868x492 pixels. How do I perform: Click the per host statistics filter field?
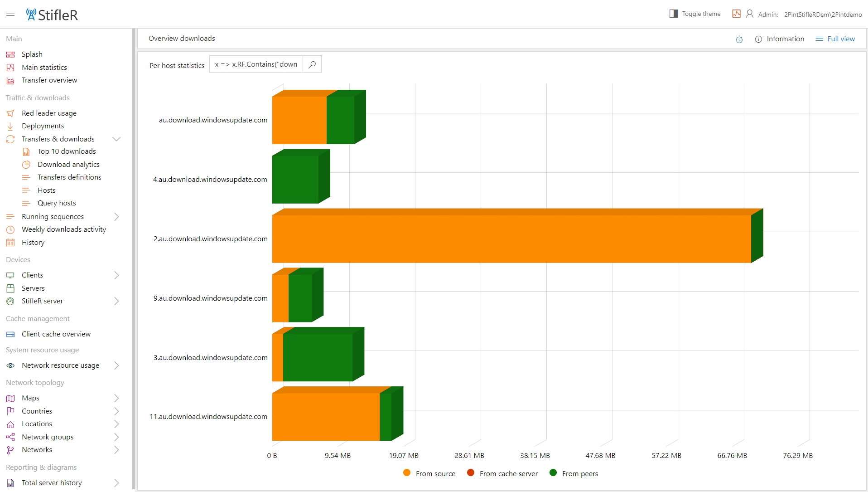[x=256, y=64]
